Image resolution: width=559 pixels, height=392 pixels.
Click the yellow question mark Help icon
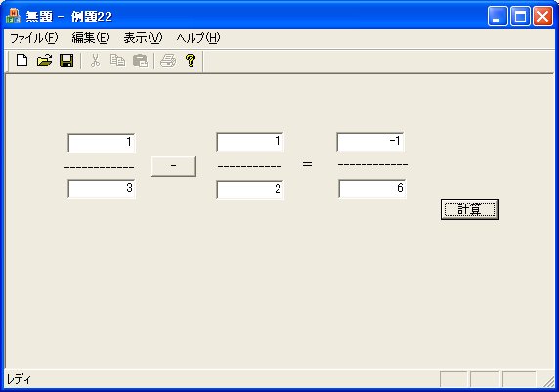(x=191, y=61)
